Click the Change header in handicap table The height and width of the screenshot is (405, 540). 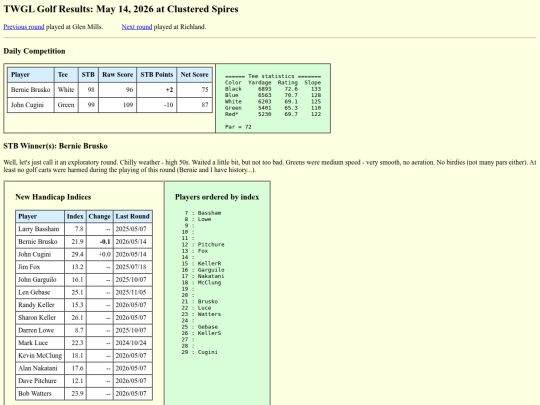tap(100, 217)
